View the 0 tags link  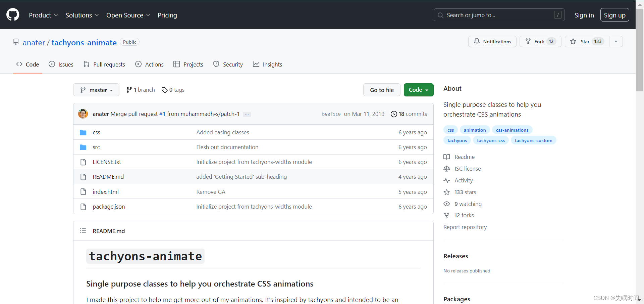[x=173, y=90]
